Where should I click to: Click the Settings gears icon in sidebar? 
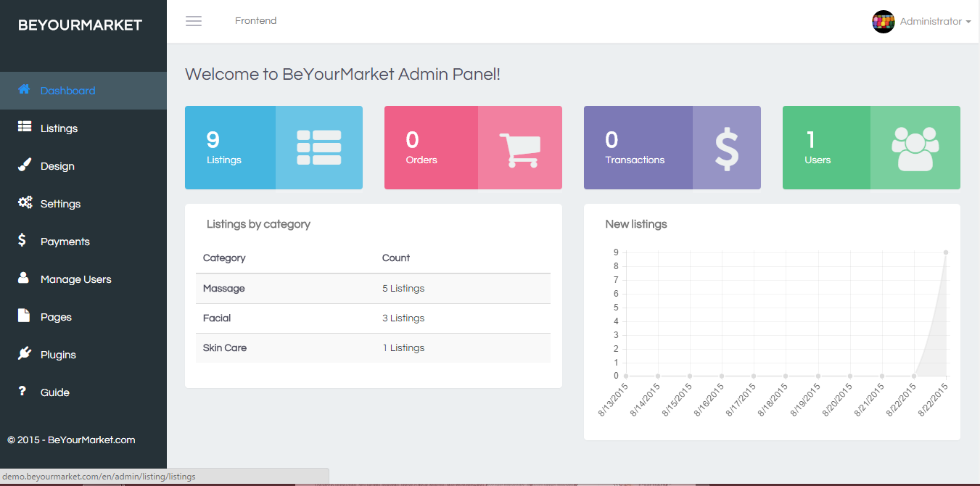(25, 202)
